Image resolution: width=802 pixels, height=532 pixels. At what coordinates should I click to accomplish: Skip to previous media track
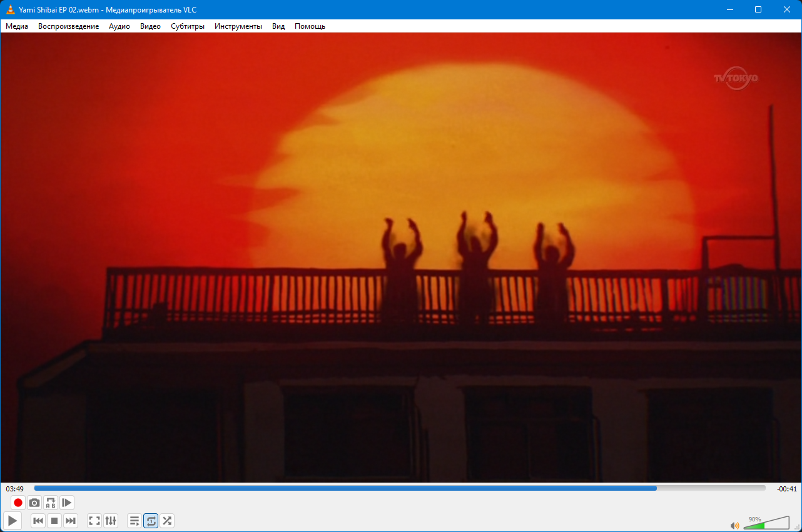pyautogui.click(x=38, y=521)
